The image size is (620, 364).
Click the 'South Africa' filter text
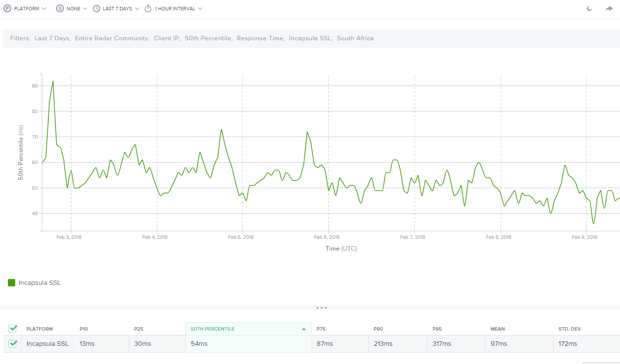355,38
